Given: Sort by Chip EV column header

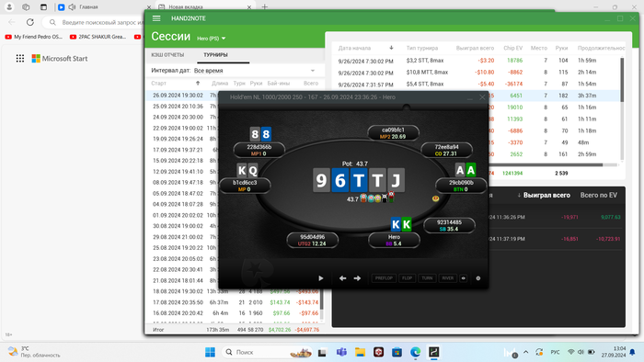Looking at the screenshot, I should [513, 48].
